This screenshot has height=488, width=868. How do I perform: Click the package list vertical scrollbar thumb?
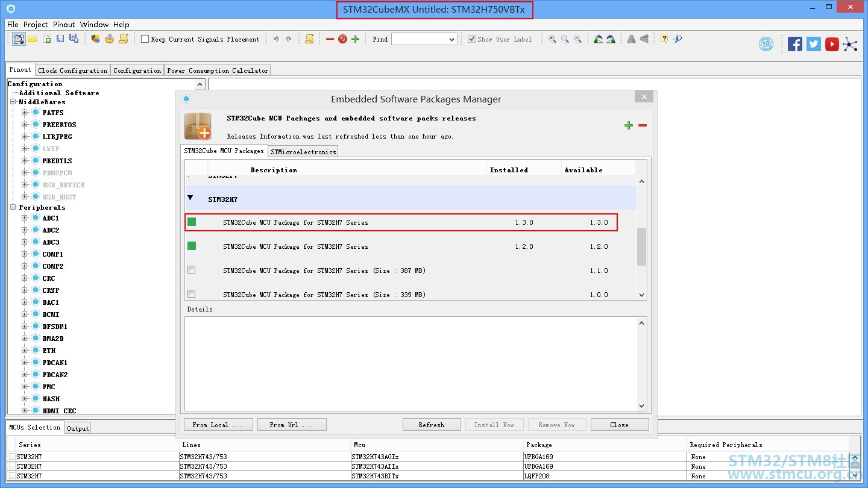pyautogui.click(x=641, y=246)
